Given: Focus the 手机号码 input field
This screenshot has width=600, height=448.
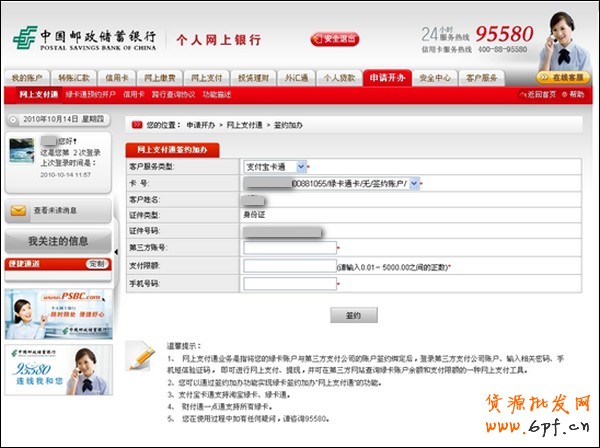Looking at the screenshot, I should [289, 284].
